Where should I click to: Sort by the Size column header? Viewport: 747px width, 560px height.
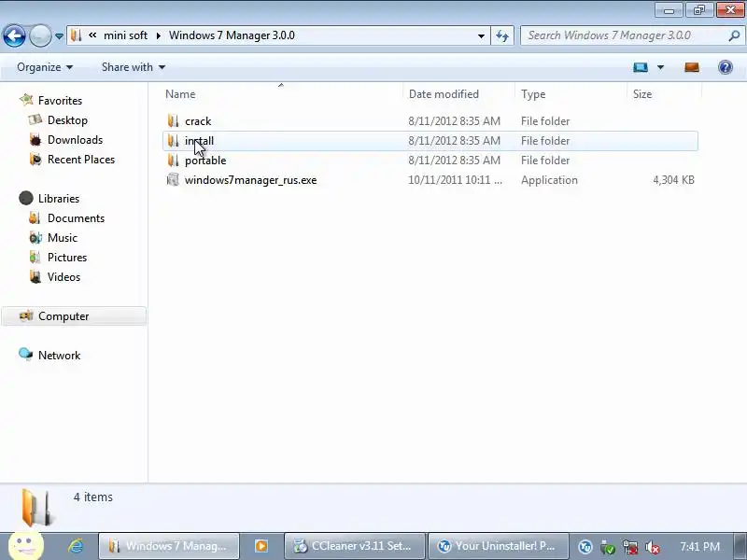tap(642, 94)
